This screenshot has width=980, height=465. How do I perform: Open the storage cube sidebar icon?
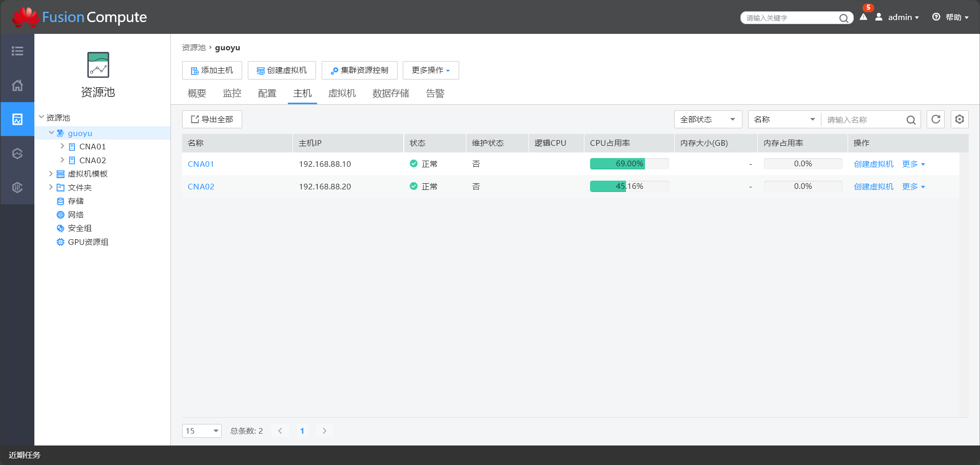click(x=17, y=153)
